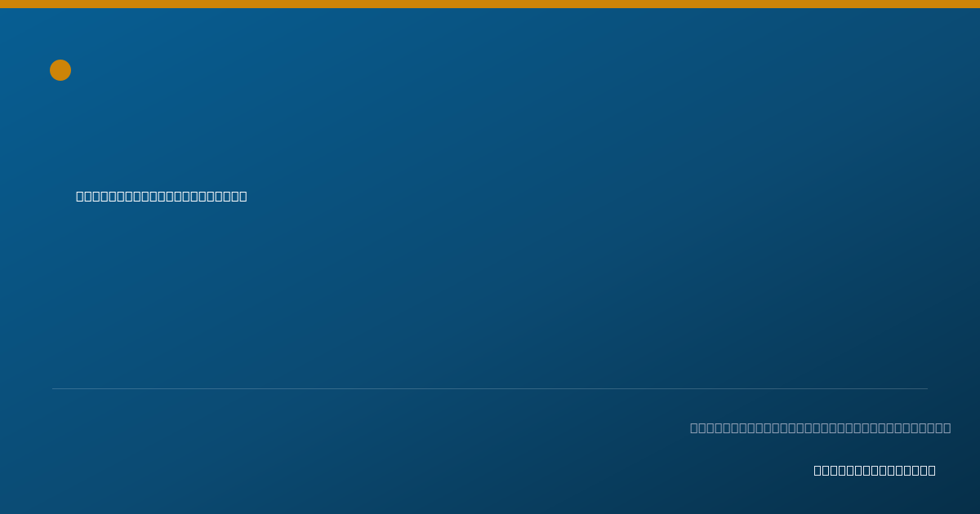Click the middle of the mid-slide white text
The width and height of the screenshot is (980, 514).
(162, 196)
